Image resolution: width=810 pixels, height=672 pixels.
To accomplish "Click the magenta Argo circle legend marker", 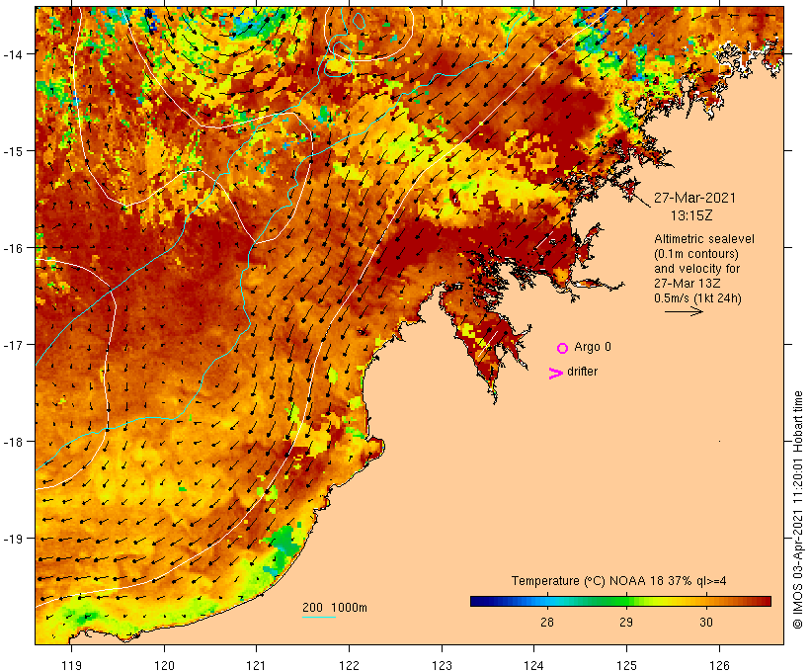I will [563, 348].
